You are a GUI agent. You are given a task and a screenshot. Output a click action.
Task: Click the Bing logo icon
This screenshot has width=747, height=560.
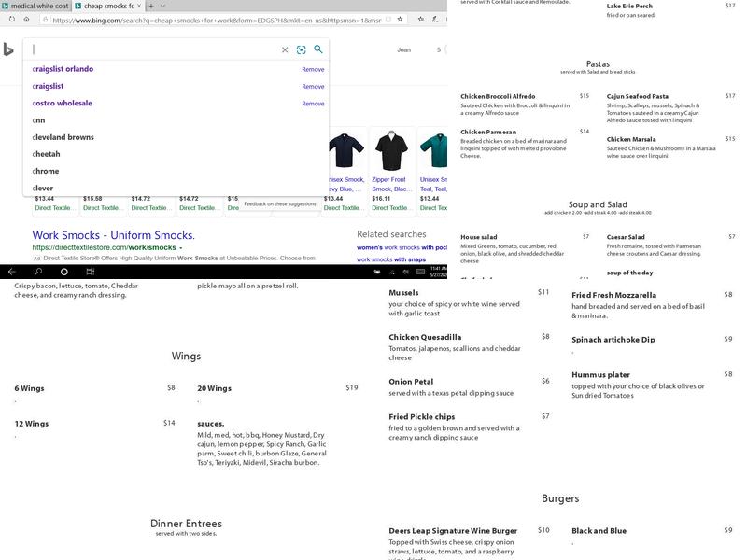(x=8, y=49)
